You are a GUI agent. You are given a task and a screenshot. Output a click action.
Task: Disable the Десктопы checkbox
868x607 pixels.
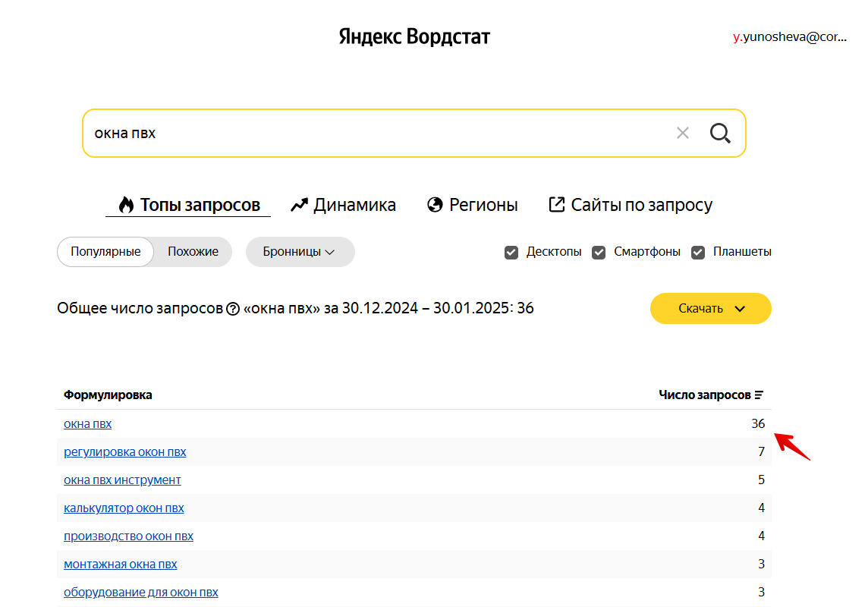[x=511, y=251]
